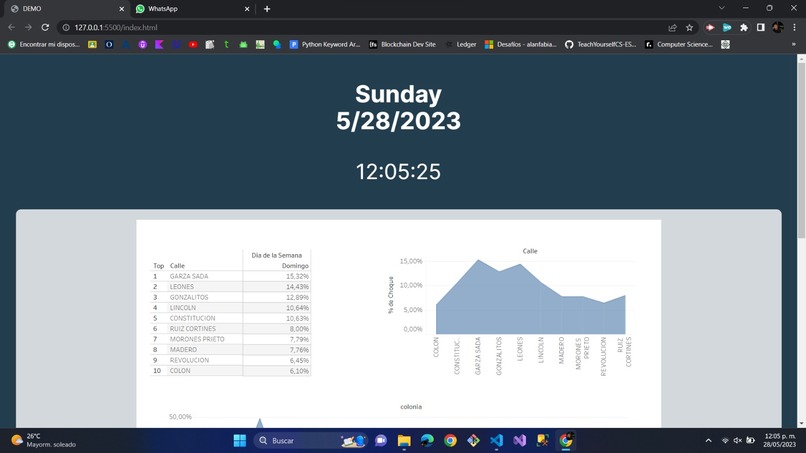View site info icon beside the URL
The width and height of the screenshot is (806, 453).
pos(66,27)
